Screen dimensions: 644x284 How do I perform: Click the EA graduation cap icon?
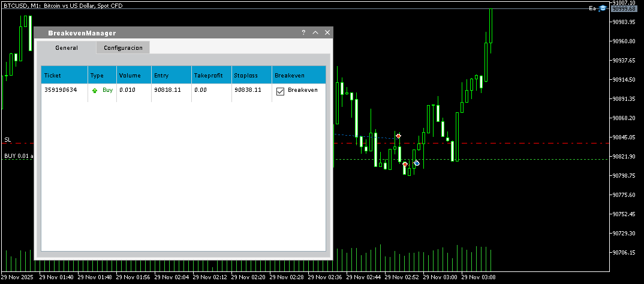[x=602, y=8]
